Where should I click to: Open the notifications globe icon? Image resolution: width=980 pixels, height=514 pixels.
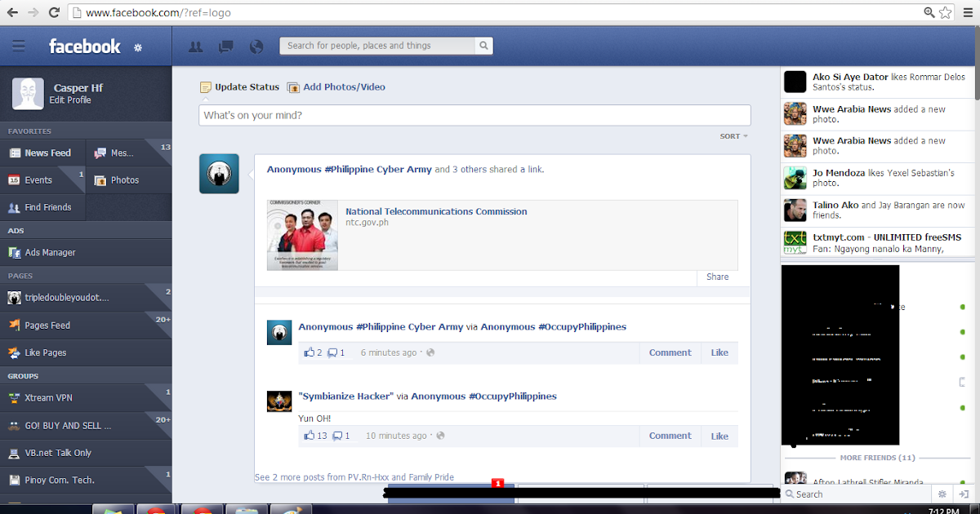(256, 47)
